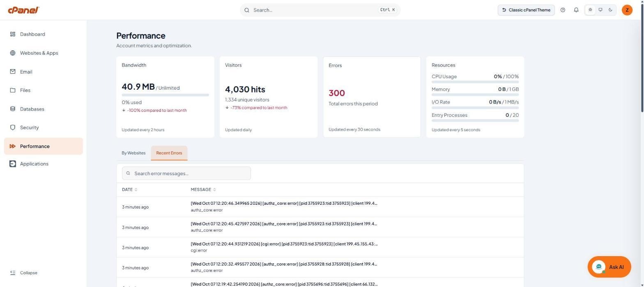644x287 pixels.
Task: Open the Databases cylinder icon
Action: point(13,109)
